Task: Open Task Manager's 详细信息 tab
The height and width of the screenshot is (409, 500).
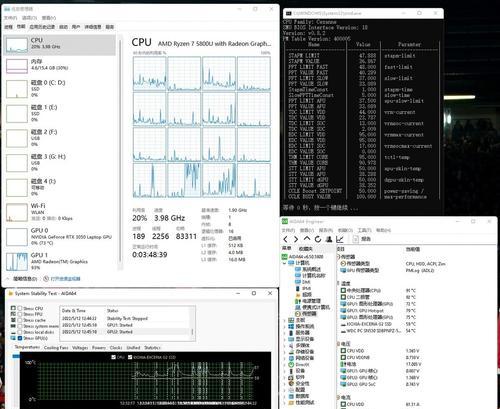Action: click(x=93, y=27)
